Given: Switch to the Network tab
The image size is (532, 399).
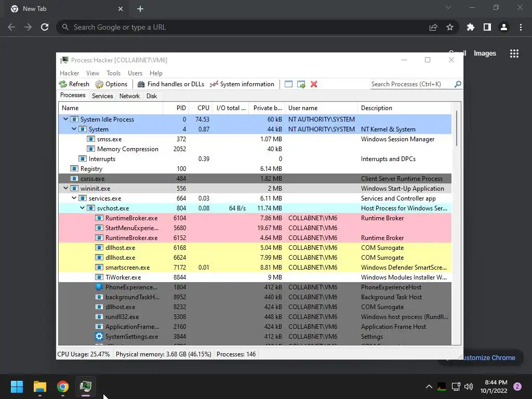Looking at the screenshot, I should 129,96.
